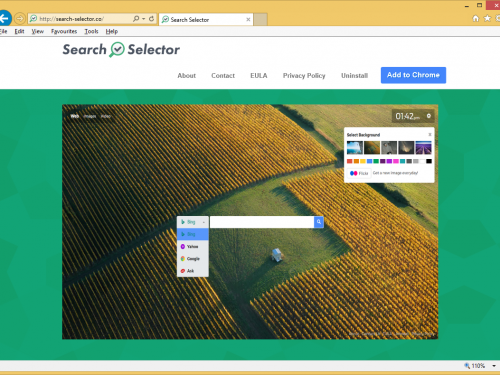Click the blue search magnifier button
This screenshot has height=375, width=500.
(x=319, y=222)
